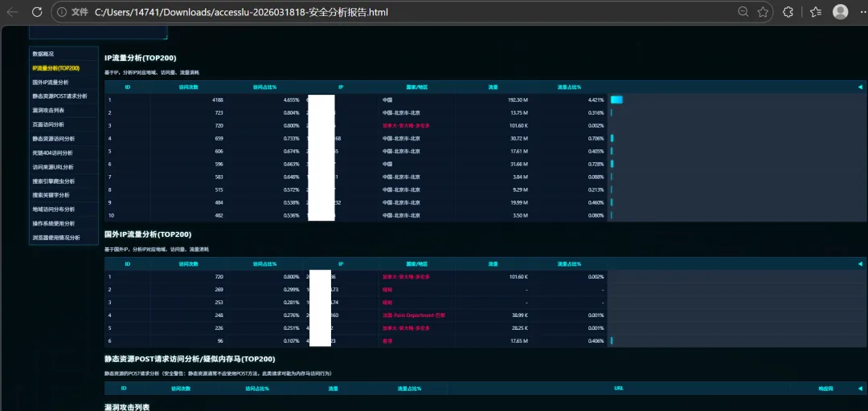This screenshot has height=411, width=868.
Task: Click the traffic value 31.66 M
Action: (518, 164)
